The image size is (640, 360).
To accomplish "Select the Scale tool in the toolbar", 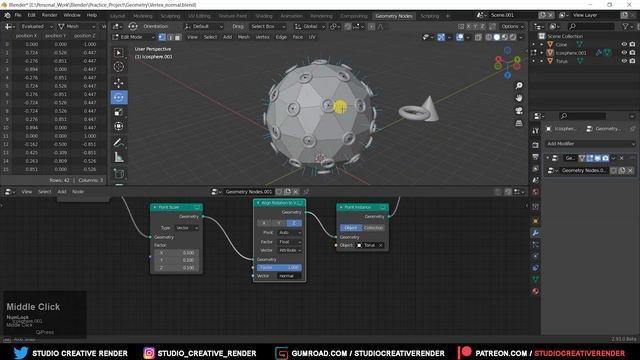I will click(x=119, y=112).
